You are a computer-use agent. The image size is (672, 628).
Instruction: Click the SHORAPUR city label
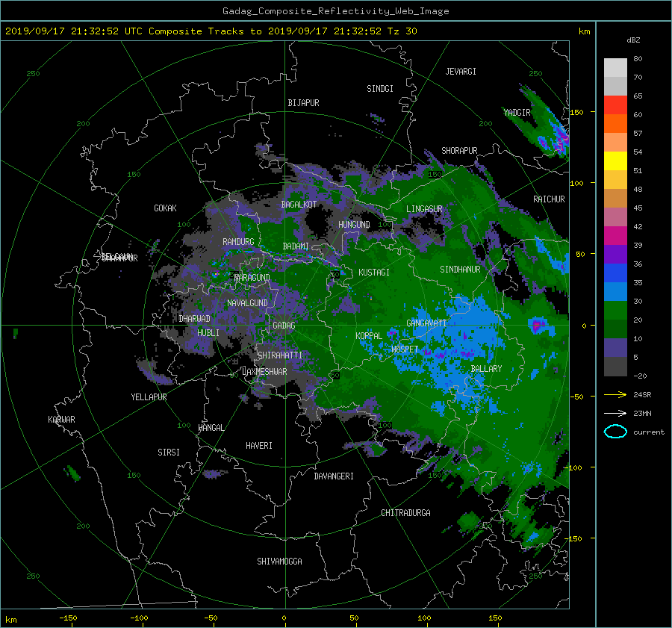(459, 151)
